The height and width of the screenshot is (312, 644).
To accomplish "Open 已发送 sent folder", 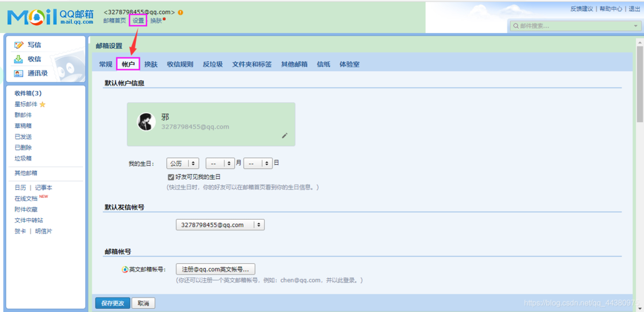I will (23, 137).
